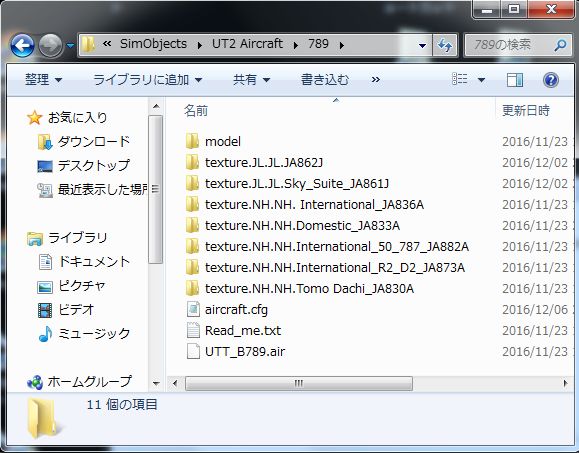Viewport: 579px width, 453px height.
Task: Open the ビデオ library
Action: click(76, 309)
